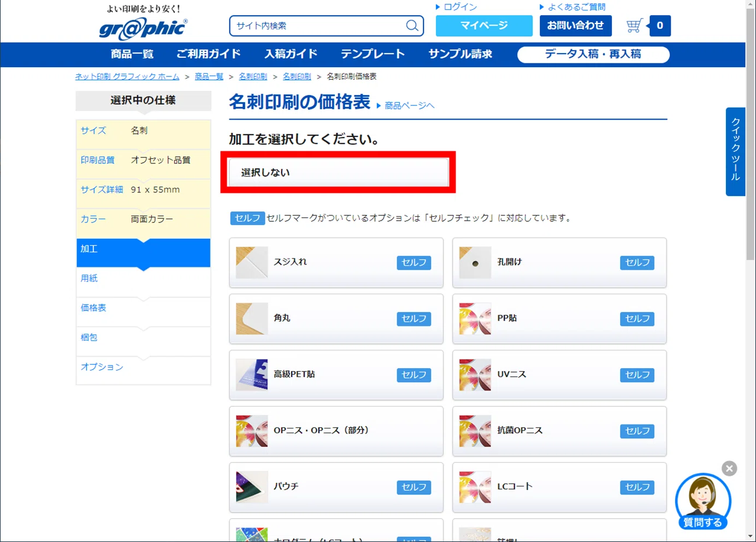Screen dimensions: 756x542
Task: Click the OPニス・OPニス(部分) thumbnail
Action: (x=252, y=431)
